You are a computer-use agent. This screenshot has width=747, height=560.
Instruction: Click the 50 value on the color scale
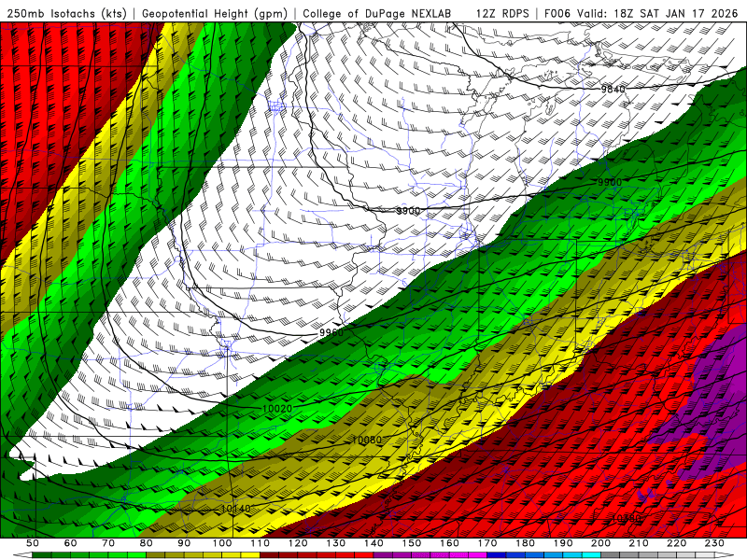[33, 543]
